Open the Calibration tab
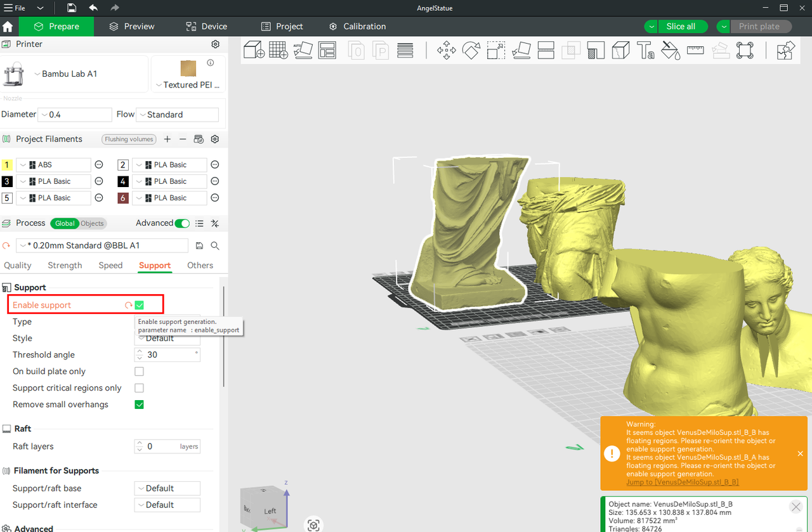The width and height of the screenshot is (812, 532). click(357, 27)
